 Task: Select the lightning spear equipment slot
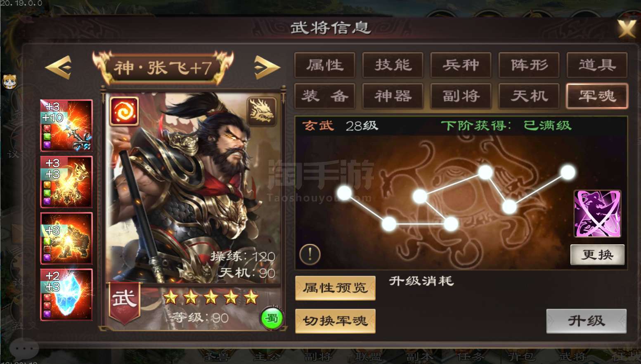tap(66, 125)
